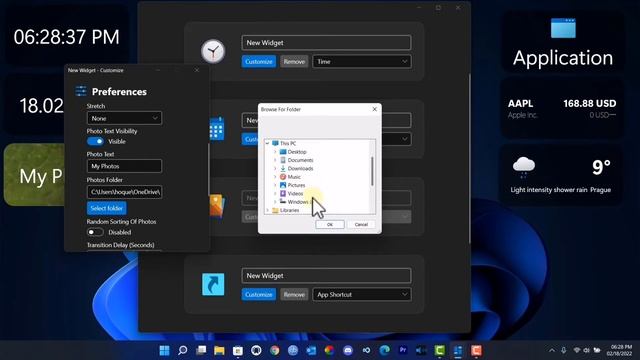Open Adobe Premiere Pro from the taskbar
The image size is (640, 360).
pos(403,350)
